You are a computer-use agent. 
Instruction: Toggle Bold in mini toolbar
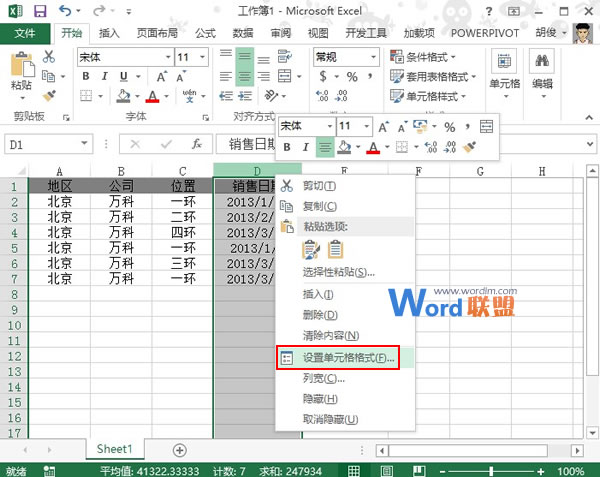tap(287, 147)
